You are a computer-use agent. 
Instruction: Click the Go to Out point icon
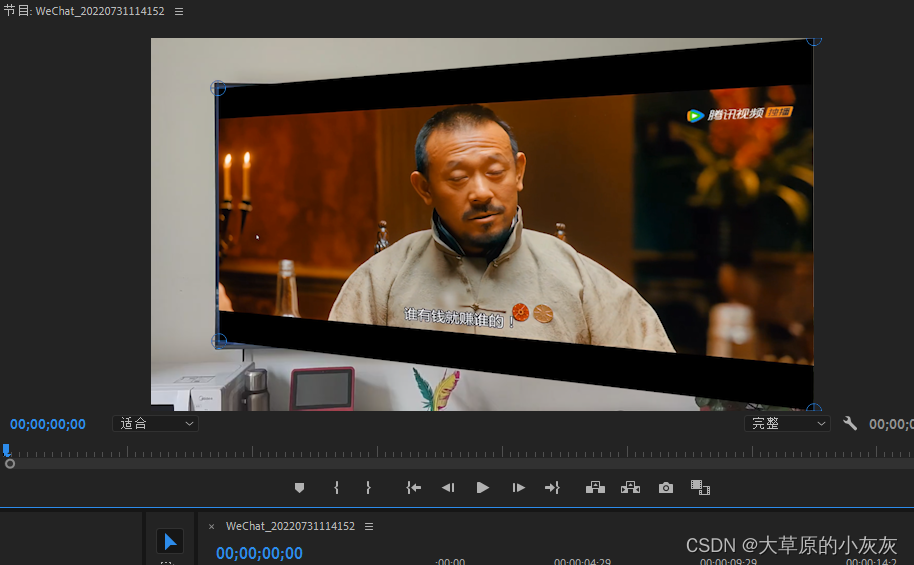552,488
